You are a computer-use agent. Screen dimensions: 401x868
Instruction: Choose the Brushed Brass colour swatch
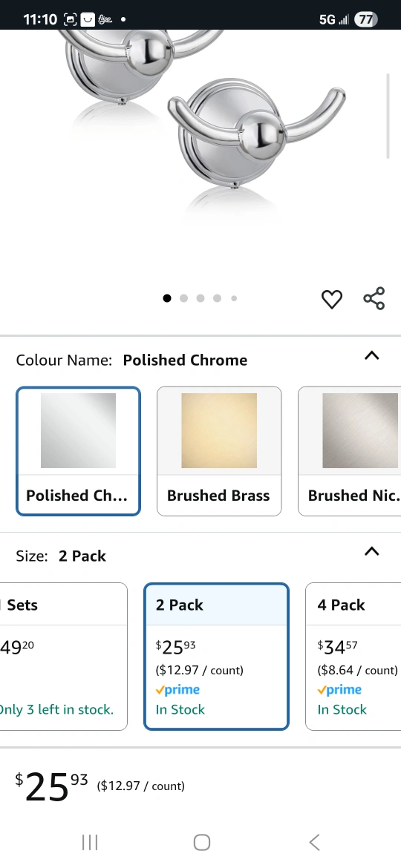click(219, 451)
